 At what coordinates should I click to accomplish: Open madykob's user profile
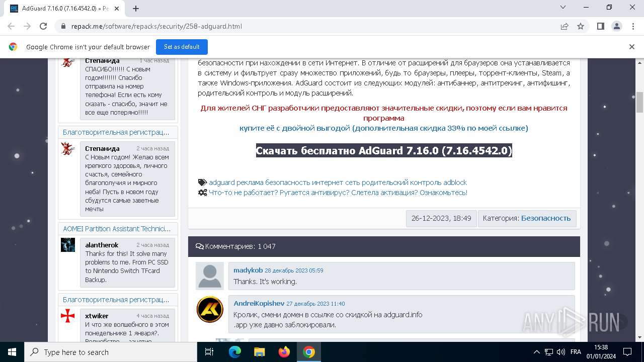[x=248, y=270]
